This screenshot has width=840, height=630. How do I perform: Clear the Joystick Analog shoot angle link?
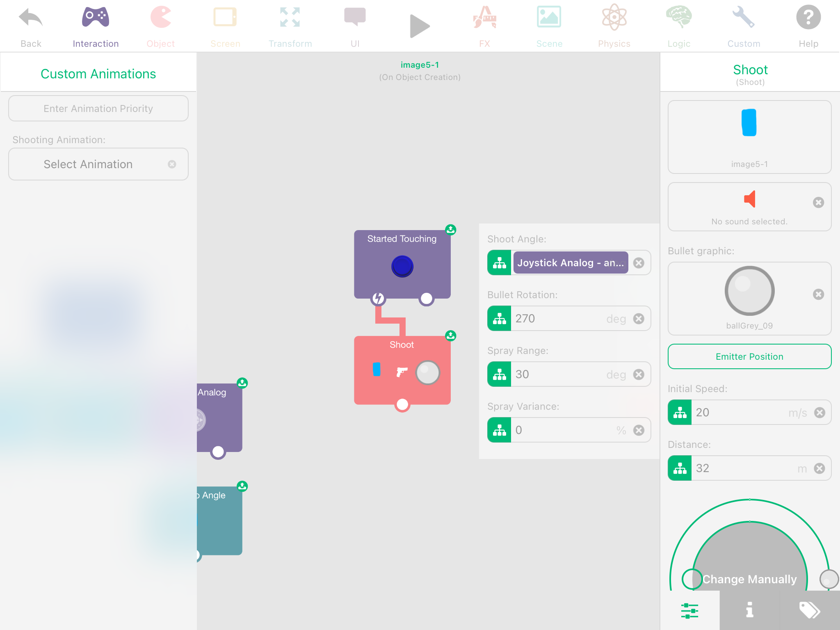(x=639, y=263)
